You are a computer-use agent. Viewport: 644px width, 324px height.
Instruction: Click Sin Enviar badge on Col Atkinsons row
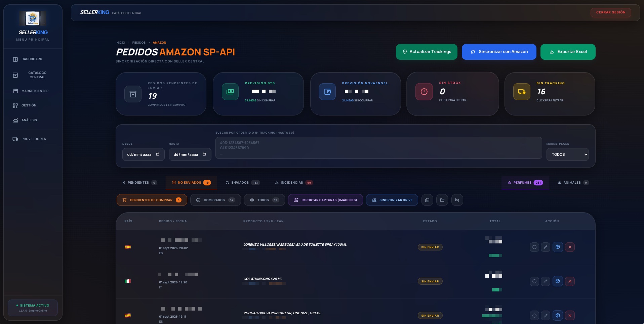[x=430, y=281]
